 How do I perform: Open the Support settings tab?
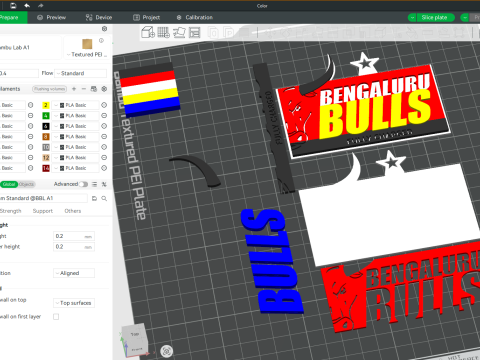coord(43,211)
